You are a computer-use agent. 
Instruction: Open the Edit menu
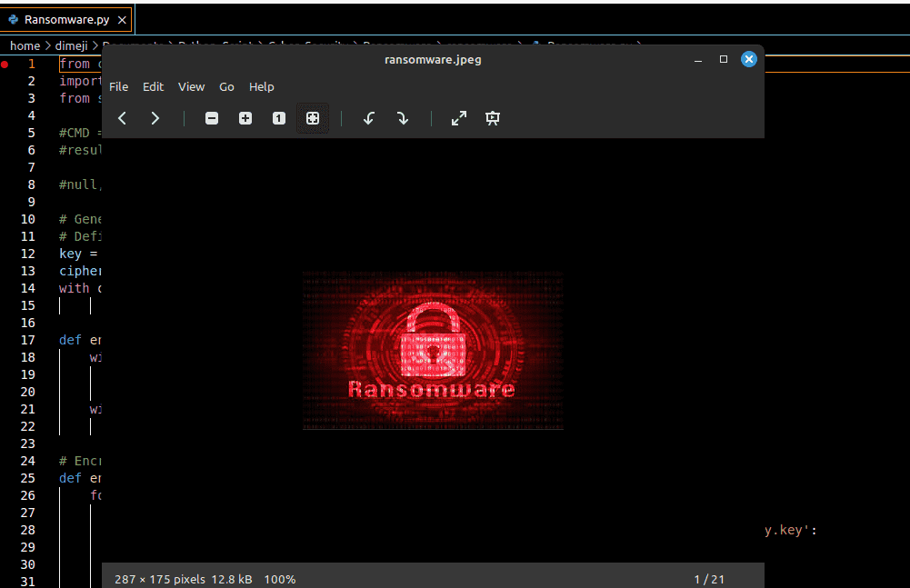153,87
